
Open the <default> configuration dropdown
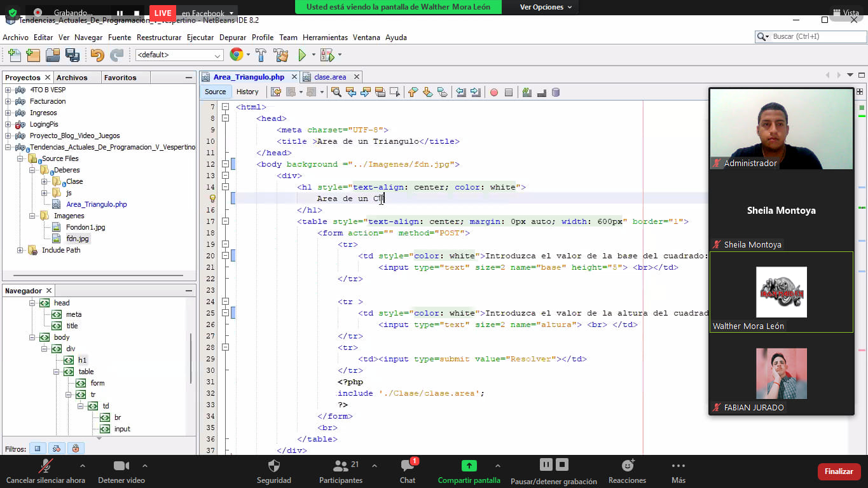click(x=179, y=55)
